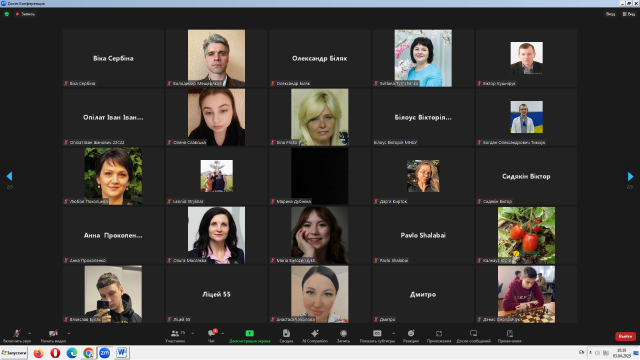Open the Notes tool
This screenshot has width=640, height=360.
coord(509,336)
